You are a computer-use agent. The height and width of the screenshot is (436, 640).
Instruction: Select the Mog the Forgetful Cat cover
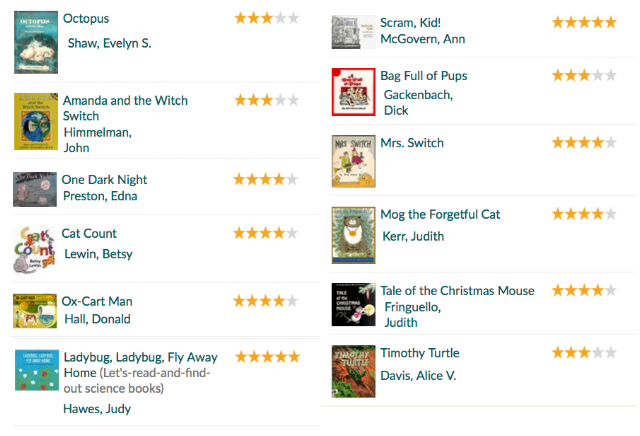pos(353,234)
